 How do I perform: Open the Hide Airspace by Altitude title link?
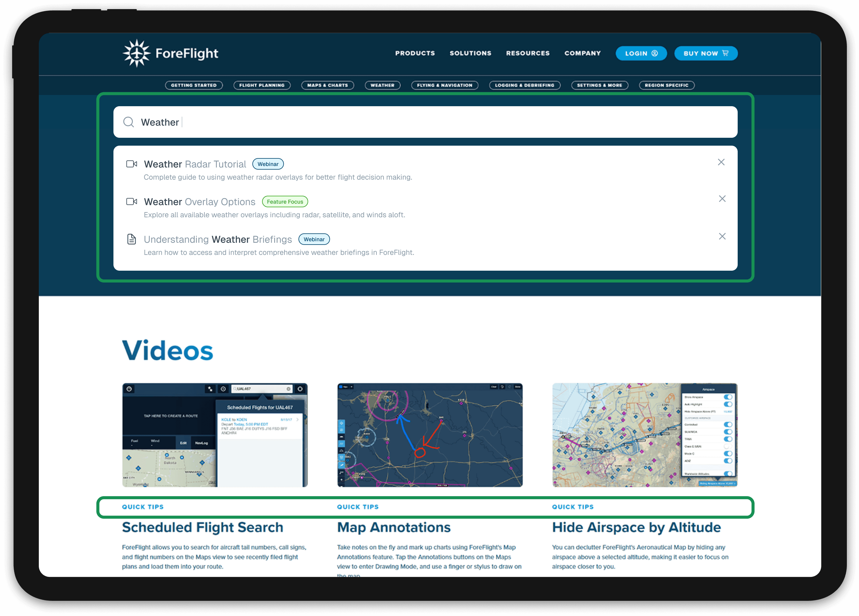[x=636, y=527]
